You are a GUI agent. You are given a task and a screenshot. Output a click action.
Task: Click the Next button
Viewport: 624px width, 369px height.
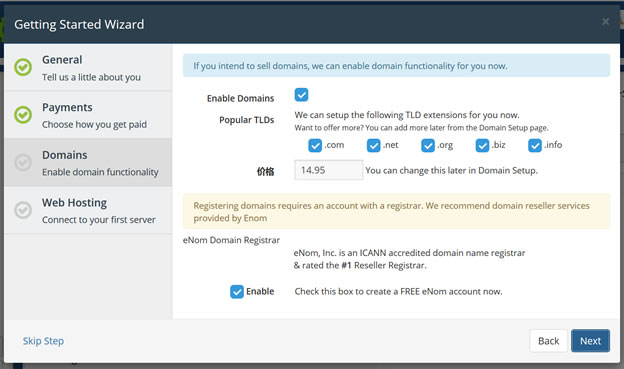click(x=590, y=341)
